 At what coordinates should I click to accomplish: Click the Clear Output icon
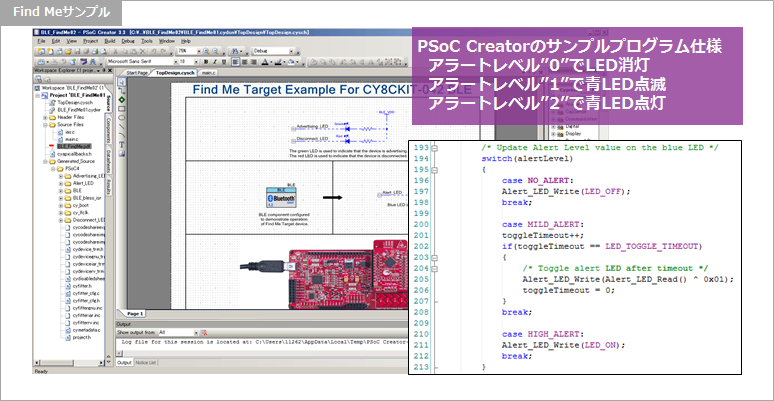204,332
